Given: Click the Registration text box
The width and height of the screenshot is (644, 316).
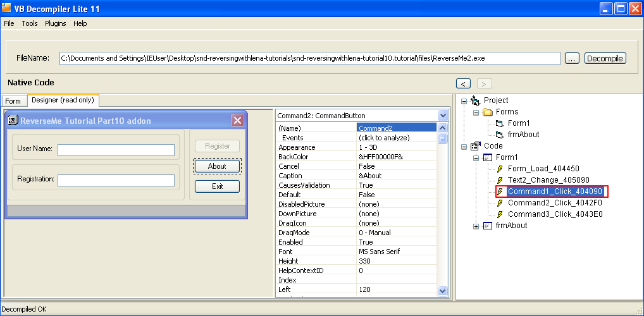Looking at the screenshot, I should click(116, 180).
